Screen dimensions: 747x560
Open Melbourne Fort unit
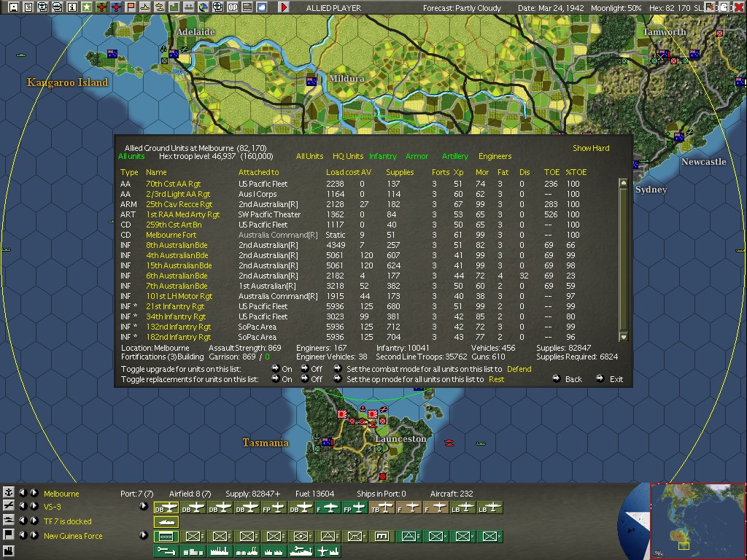tap(171, 235)
